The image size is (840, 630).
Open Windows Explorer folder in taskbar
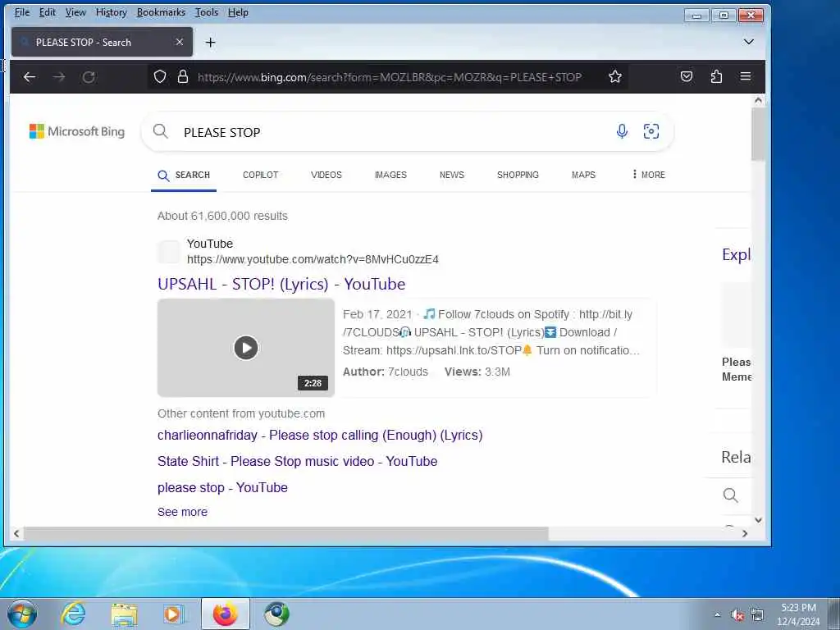point(125,614)
